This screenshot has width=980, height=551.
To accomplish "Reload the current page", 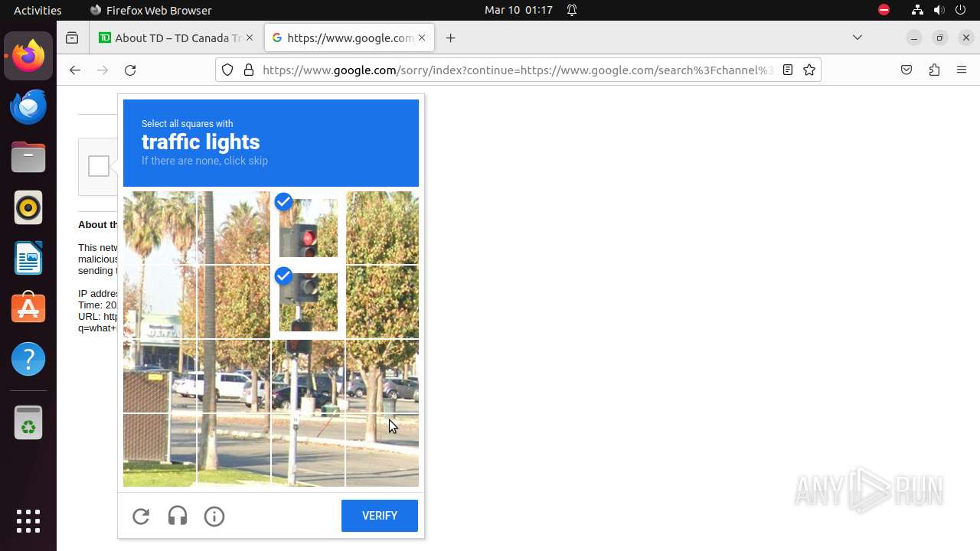I will pos(130,70).
